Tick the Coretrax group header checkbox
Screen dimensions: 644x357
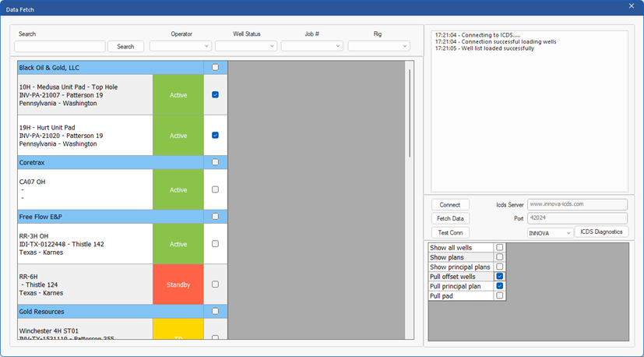tap(216, 163)
